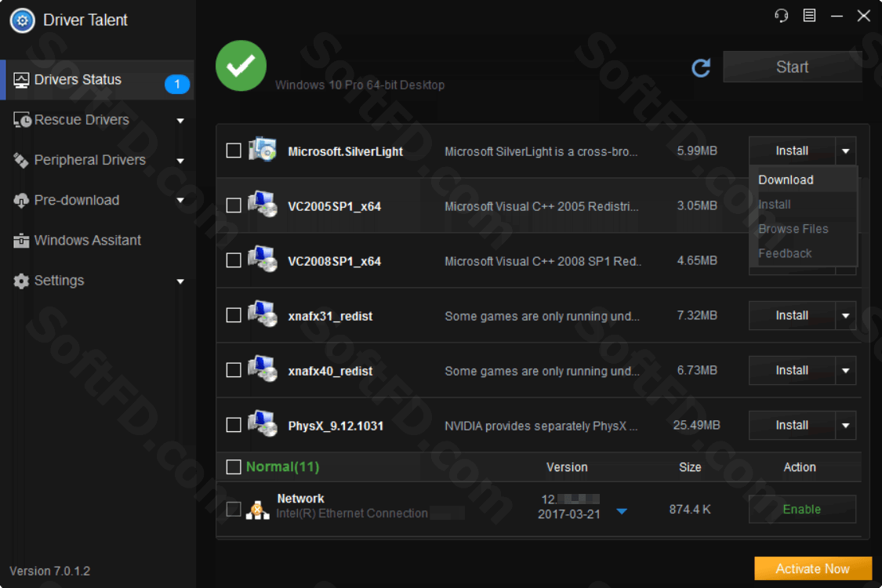Image resolution: width=882 pixels, height=588 pixels.
Task: Click the Settings gear icon
Action: [21, 281]
